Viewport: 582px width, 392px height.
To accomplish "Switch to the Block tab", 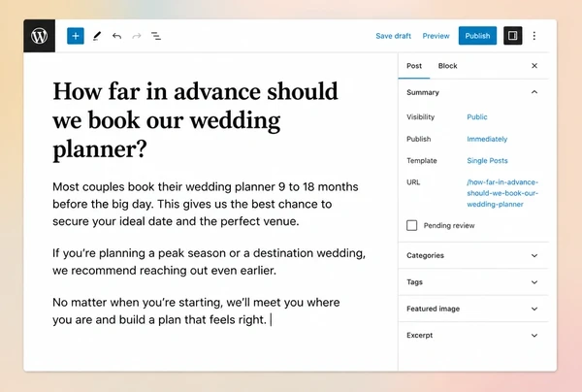I will click(x=447, y=66).
